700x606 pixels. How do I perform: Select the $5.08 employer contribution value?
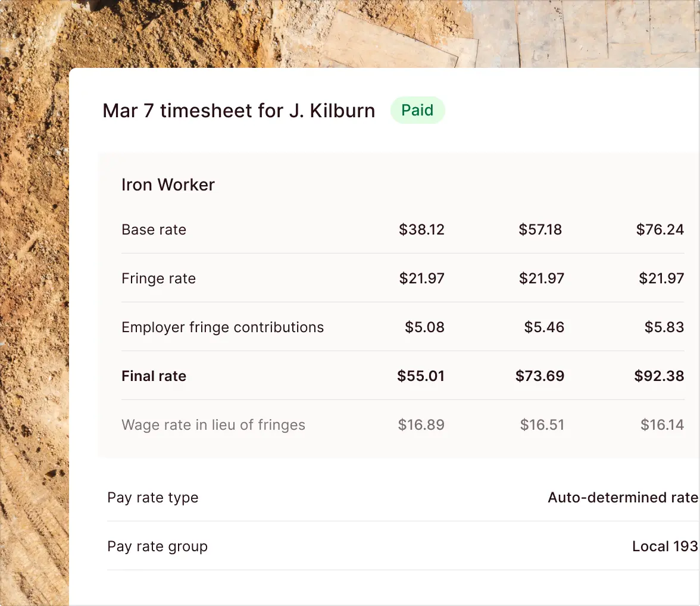pyautogui.click(x=424, y=327)
